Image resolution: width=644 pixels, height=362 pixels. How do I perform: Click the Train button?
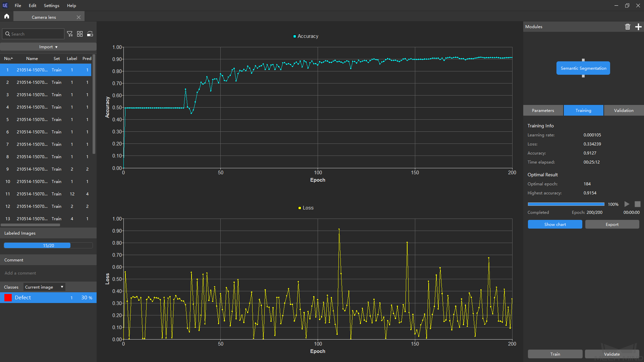[555, 354]
